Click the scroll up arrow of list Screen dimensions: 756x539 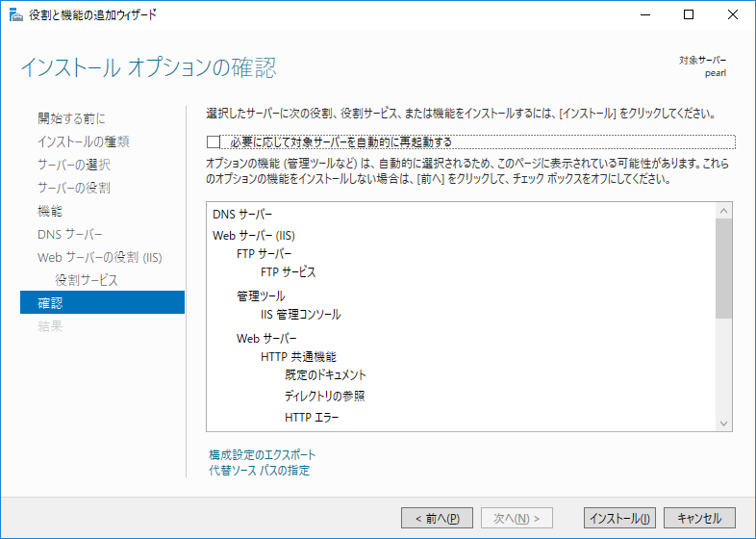tap(723, 211)
